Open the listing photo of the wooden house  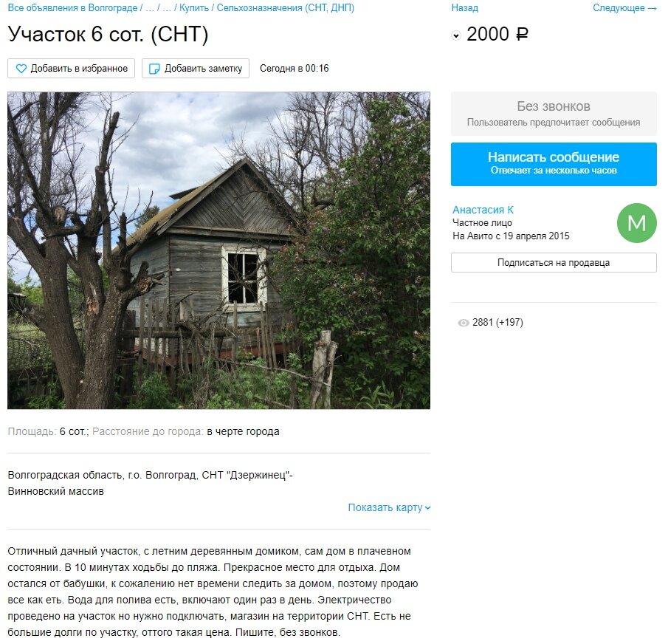click(x=218, y=250)
